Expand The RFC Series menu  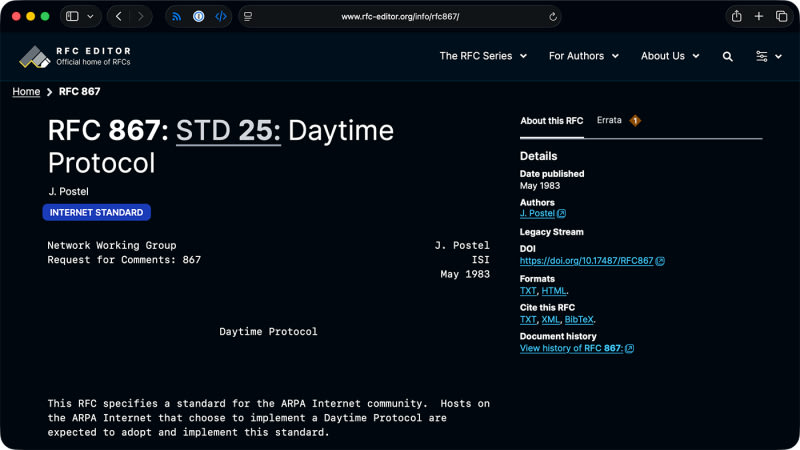pos(483,56)
